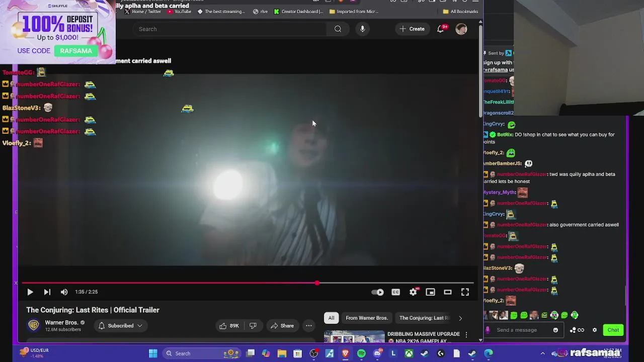Open the YouTube account avatar menu
This screenshot has height=362, width=644.
click(x=461, y=29)
